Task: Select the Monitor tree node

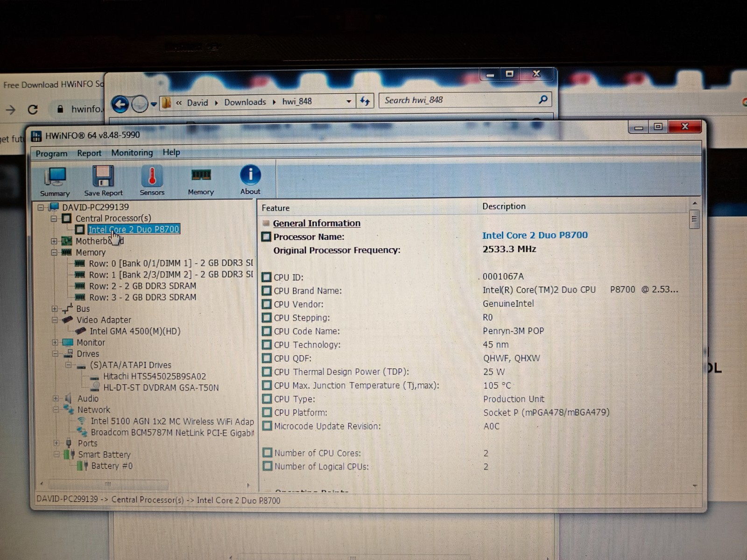Action: [x=91, y=342]
